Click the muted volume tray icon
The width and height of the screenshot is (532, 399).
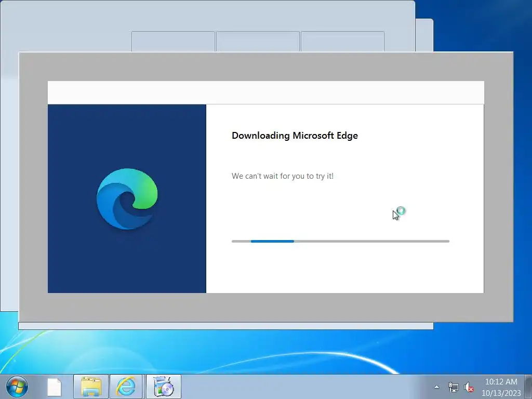pyautogui.click(x=469, y=387)
